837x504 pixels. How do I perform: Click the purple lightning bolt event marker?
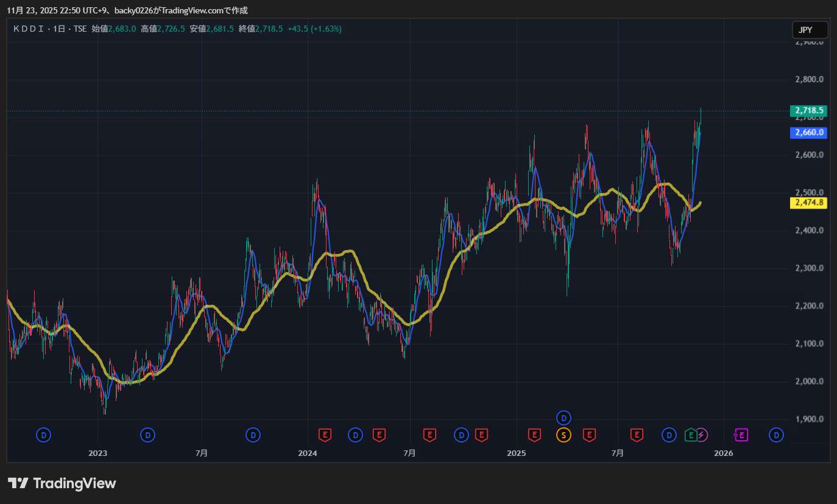tap(702, 435)
